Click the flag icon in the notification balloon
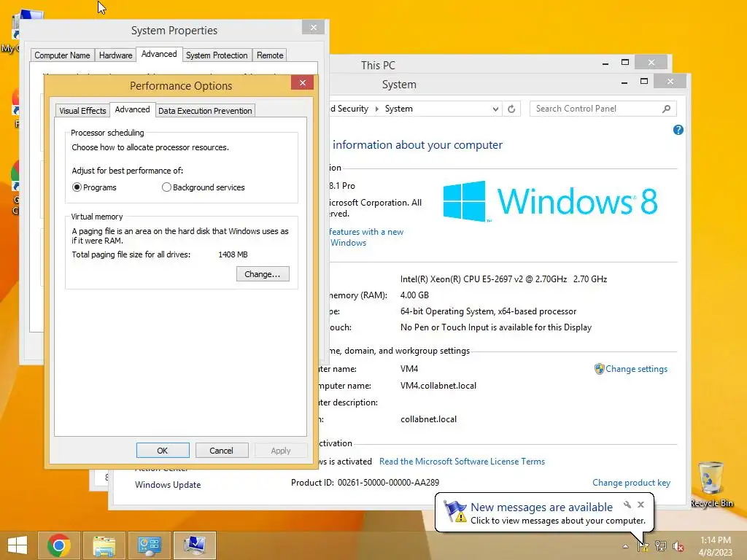Image resolution: width=747 pixels, height=560 pixels. tap(455, 511)
